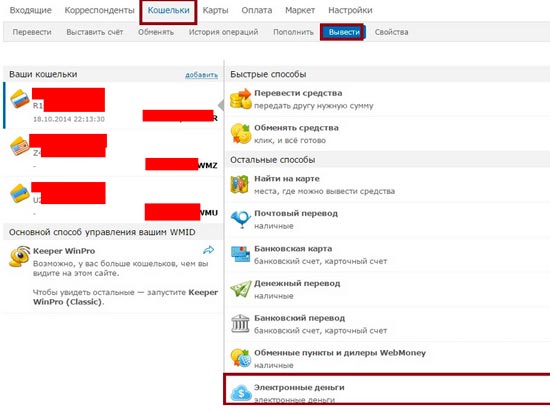The height and width of the screenshot is (413, 550).
Task: Click the date 18.10.2014 22:13:30
Action: tap(69, 119)
